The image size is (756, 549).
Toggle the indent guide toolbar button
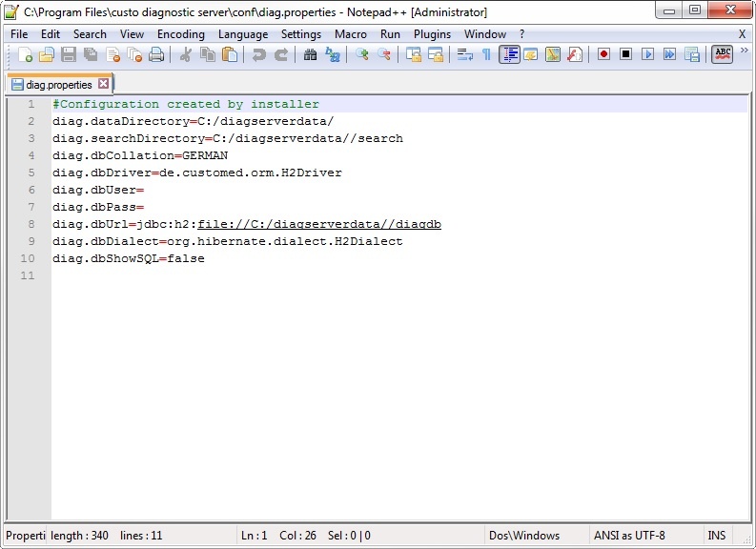[x=509, y=54]
